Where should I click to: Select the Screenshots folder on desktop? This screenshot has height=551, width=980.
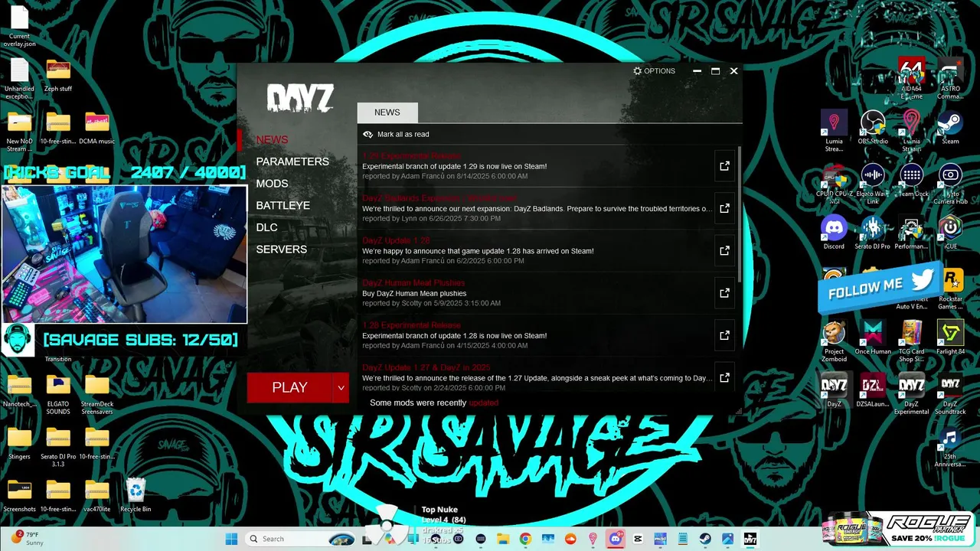tap(19, 494)
